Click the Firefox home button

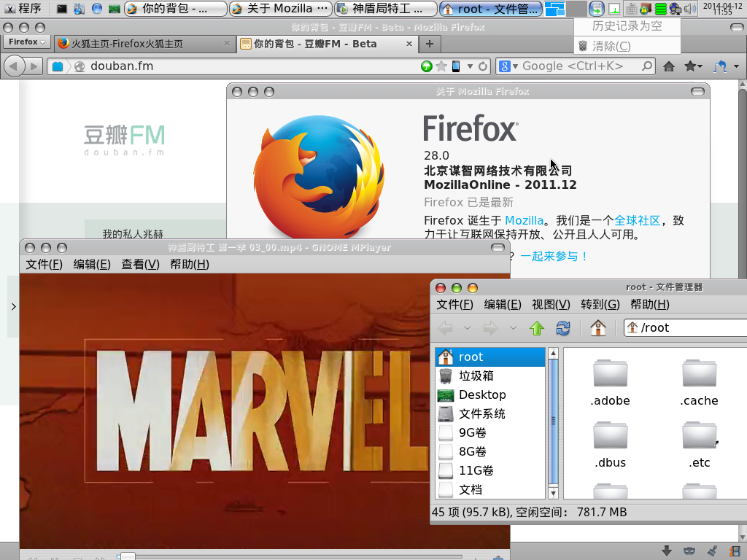[x=668, y=66]
